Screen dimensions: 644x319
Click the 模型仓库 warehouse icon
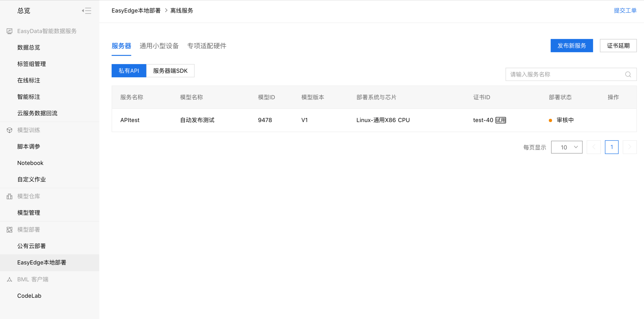10,196
